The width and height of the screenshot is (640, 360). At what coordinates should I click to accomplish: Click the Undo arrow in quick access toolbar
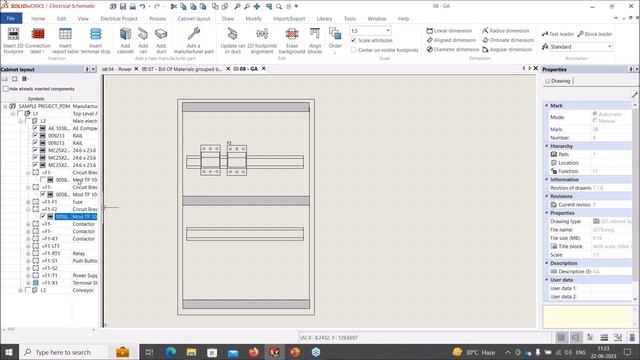click(142, 7)
